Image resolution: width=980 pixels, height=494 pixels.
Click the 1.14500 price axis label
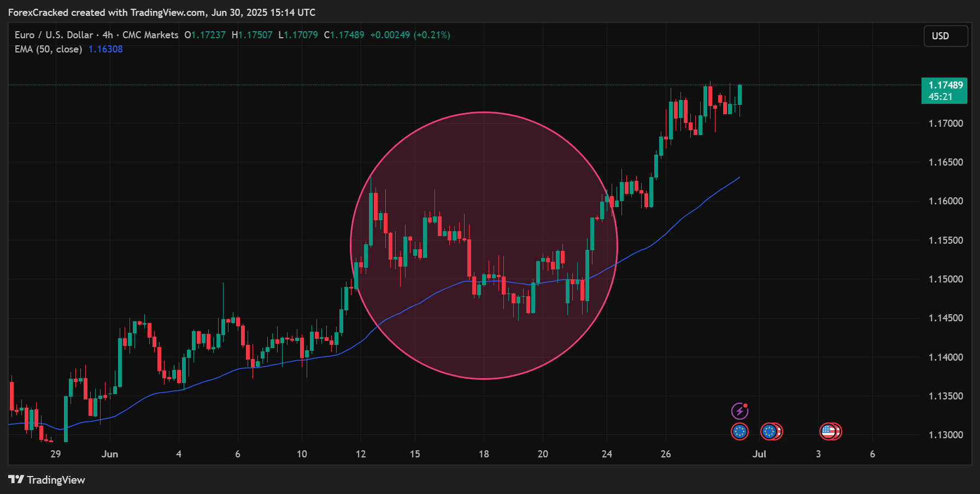pos(946,318)
